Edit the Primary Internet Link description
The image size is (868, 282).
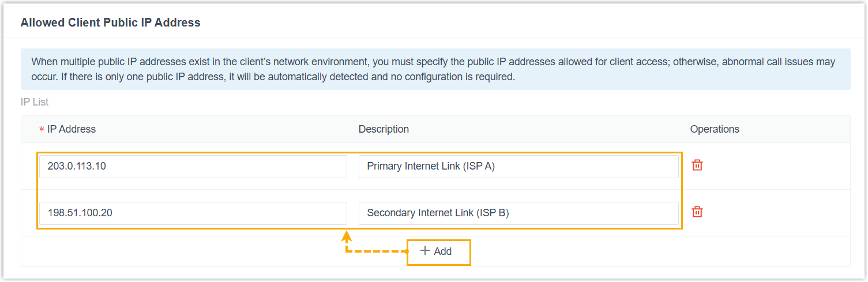(x=518, y=167)
